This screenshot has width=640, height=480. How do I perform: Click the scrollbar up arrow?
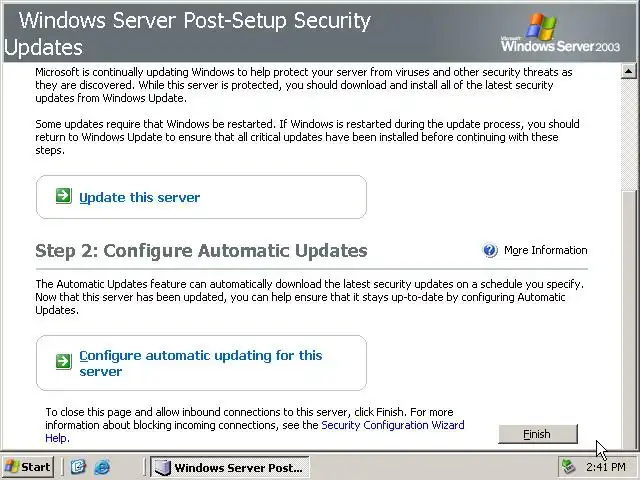pyautogui.click(x=629, y=72)
